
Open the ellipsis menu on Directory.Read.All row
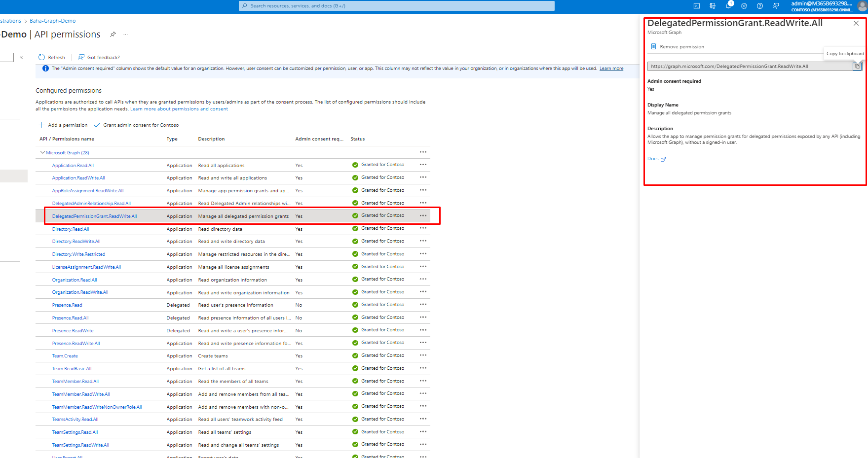[x=423, y=228]
